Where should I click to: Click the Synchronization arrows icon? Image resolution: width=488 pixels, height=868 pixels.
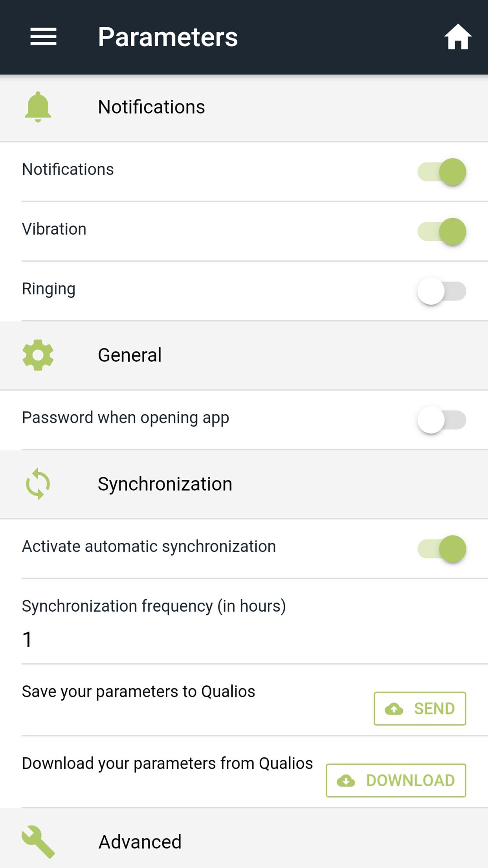[38, 484]
